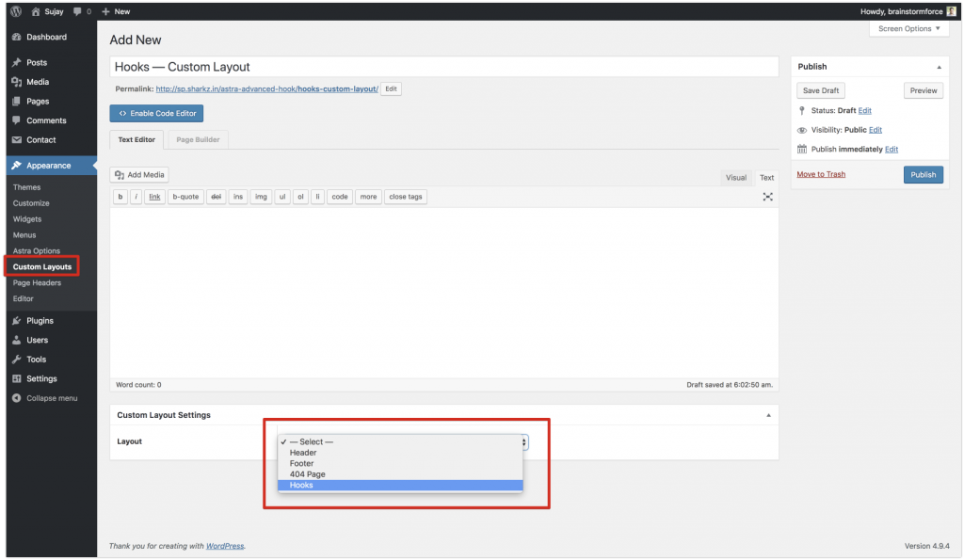Viewport: 964px width, 560px height.
Task: Open Page Headers submenu
Action: 37,283
